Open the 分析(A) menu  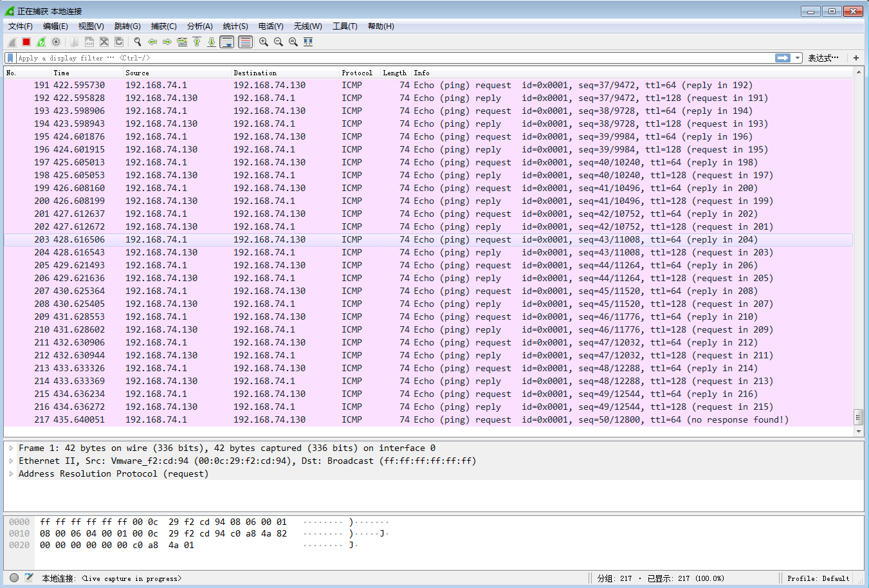tap(199, 26)
